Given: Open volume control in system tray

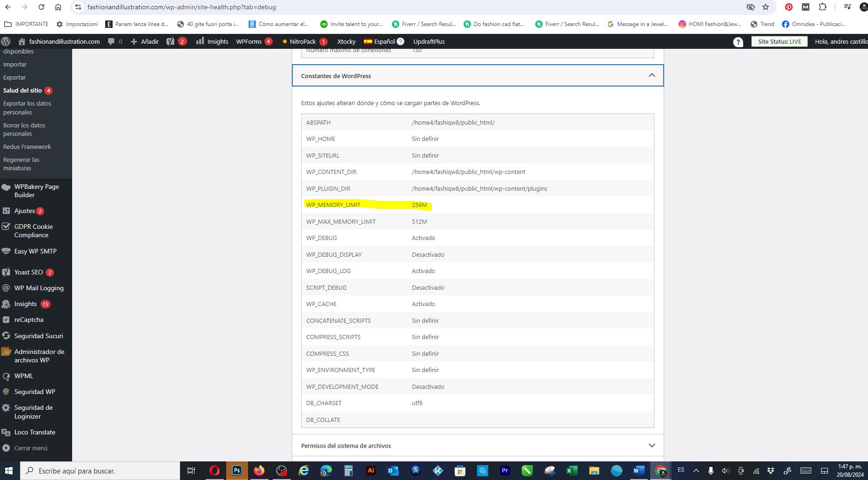Looking at the screenshot, I should (726, 471).
